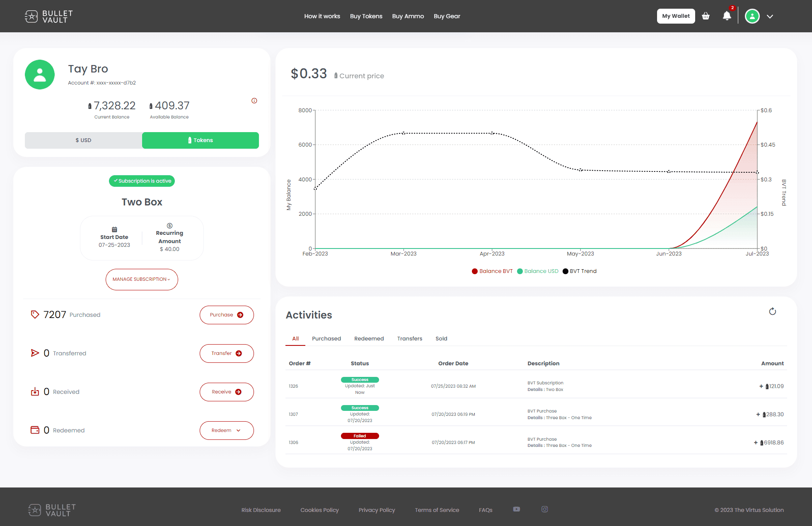Click the balance info icon
Image resolution: width=812 pixels, height=526 pixels.
(x=254, y=101)
